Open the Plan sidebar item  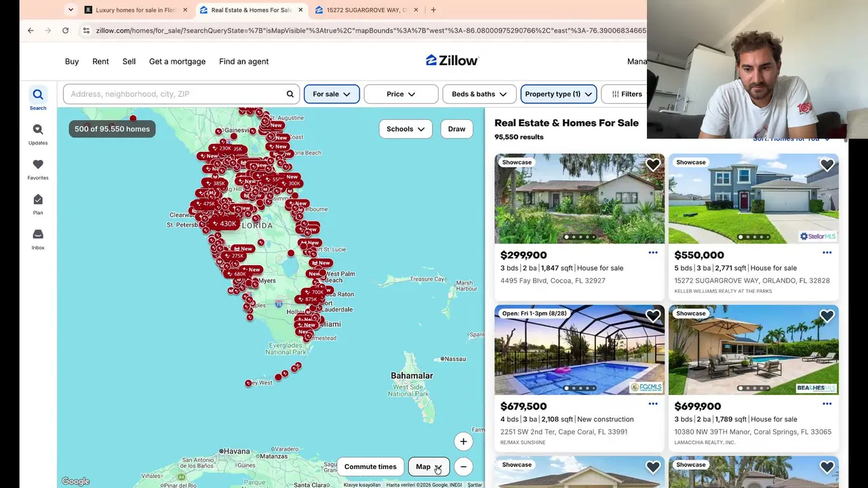pyautogui.click(x=38, y=204)
